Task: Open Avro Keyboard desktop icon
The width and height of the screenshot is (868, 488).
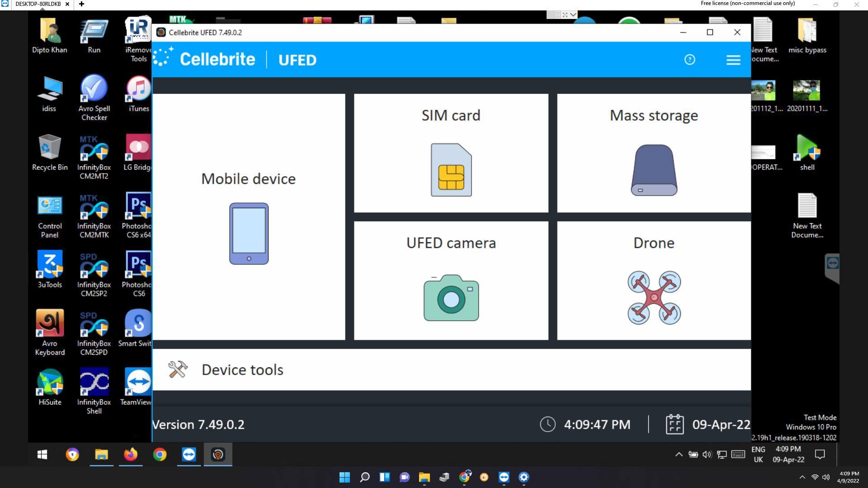Action: coord(50,333)
